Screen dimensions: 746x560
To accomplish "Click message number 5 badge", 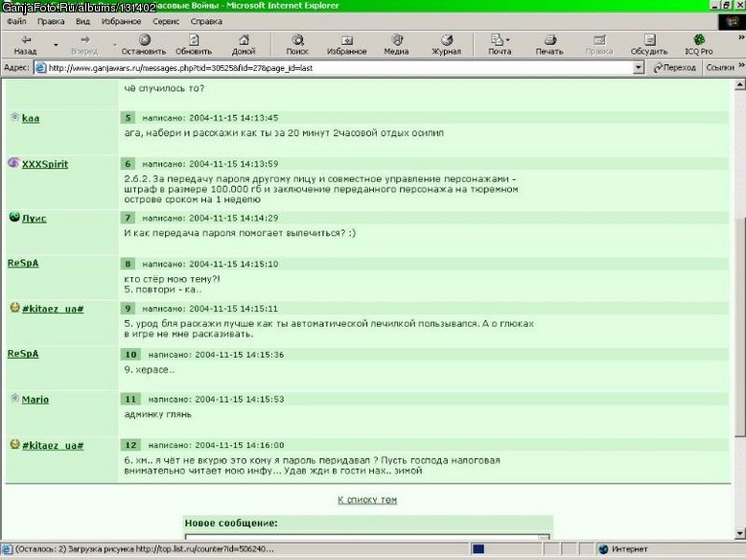I will coord(128,118).
